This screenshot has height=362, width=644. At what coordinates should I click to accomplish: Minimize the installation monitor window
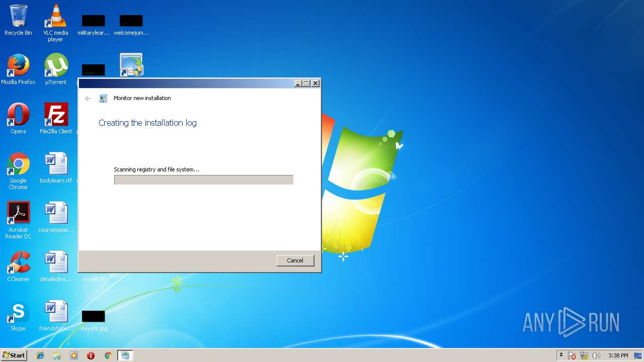tap(298, 83)
